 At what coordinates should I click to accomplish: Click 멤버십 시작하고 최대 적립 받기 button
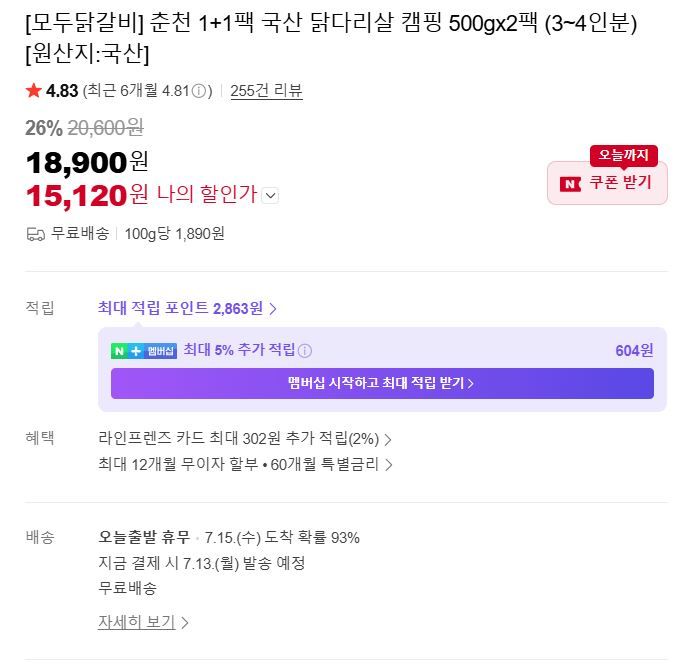pyautogui.click(x=382, y=383)
